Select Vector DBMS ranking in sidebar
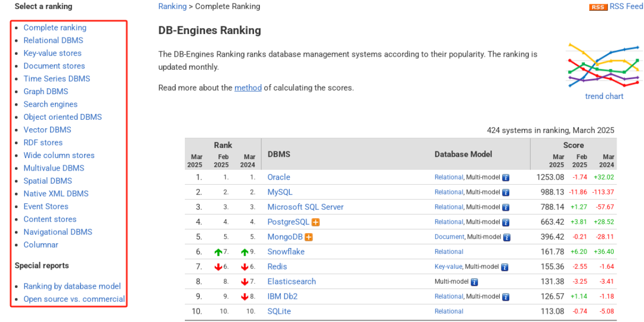 47,130
